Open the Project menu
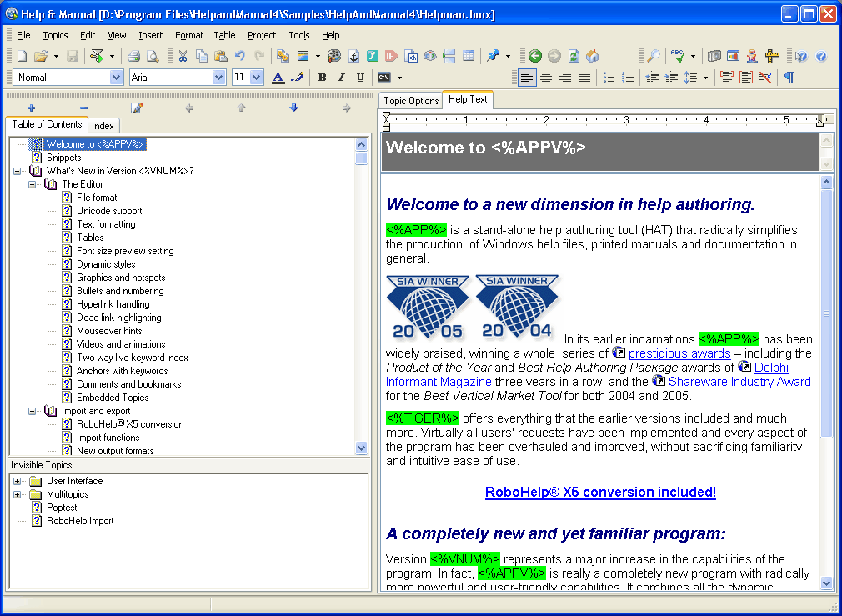Screen dimensions: 842x616 pos(262,35)
